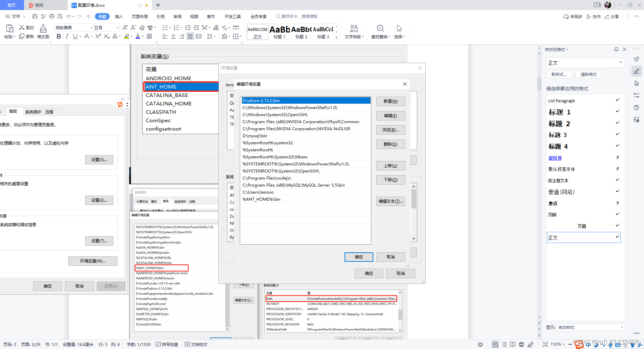The image size is (644, 349).
Task: Switch to web layout globe icon
Action: [x=521, y=344]
